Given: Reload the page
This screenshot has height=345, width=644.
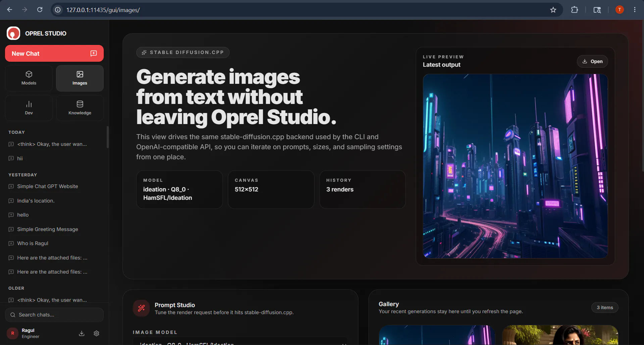Looking at the screenshot, I should coord(40,10).
